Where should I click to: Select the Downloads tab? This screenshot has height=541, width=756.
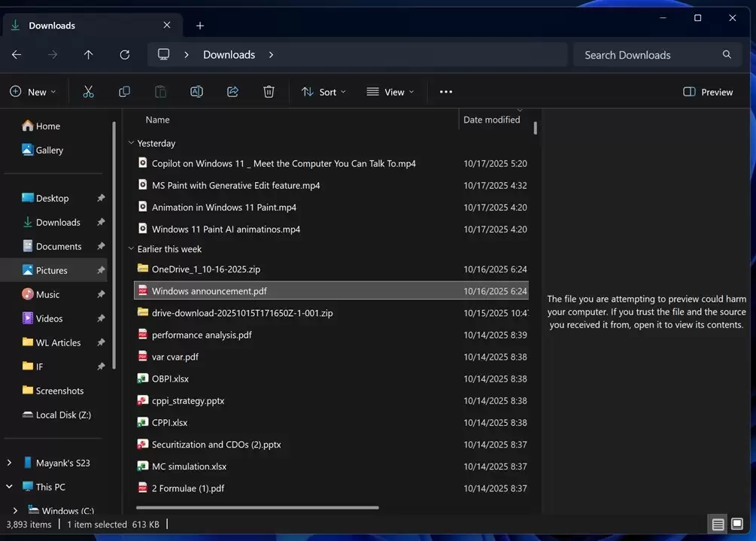(x=52, y=25)
